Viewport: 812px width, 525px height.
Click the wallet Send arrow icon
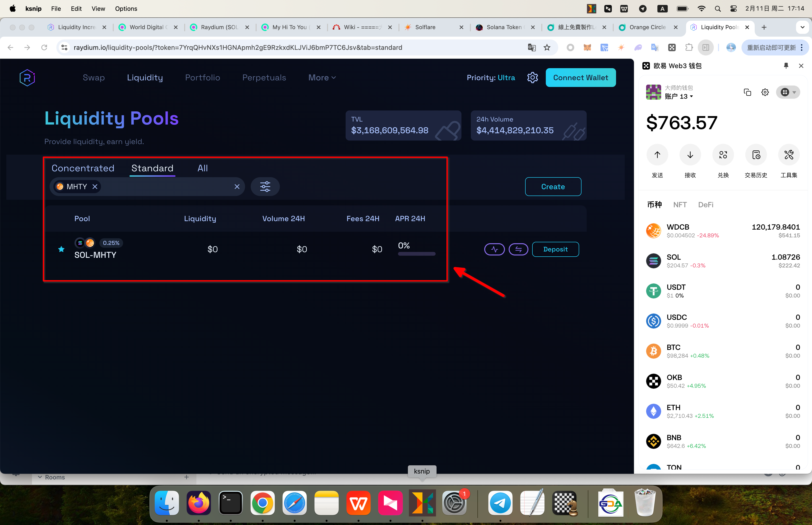click(x=657, y=155)
